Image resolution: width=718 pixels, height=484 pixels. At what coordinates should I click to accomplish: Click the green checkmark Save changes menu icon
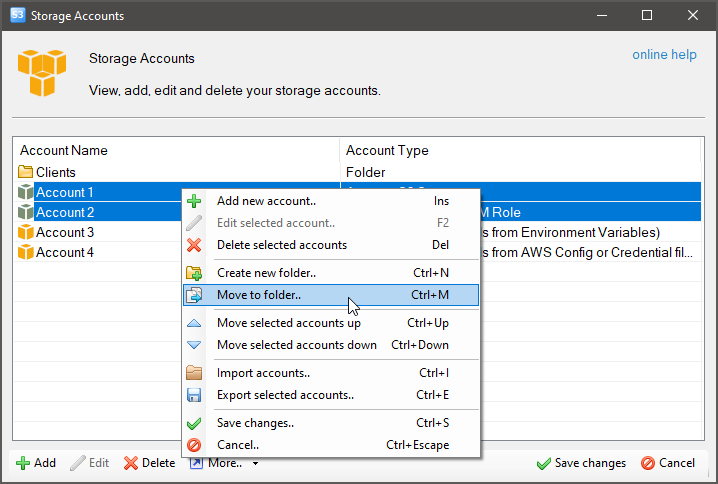click(195, 423)
